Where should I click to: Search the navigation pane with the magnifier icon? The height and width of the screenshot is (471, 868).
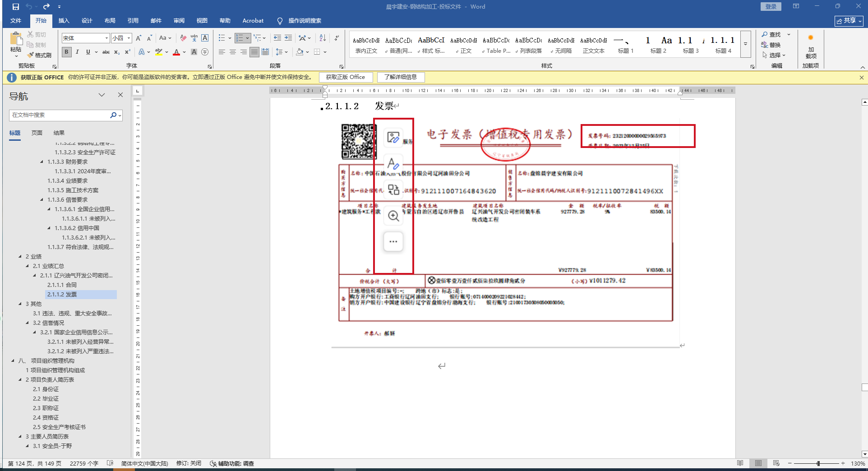pos(113,115)
